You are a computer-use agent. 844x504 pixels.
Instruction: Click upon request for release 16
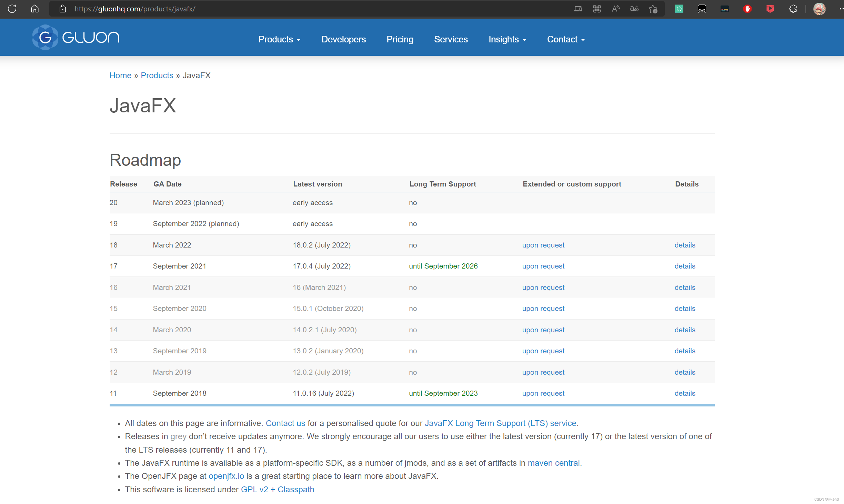pyautogui.click(x=543, y=288)
